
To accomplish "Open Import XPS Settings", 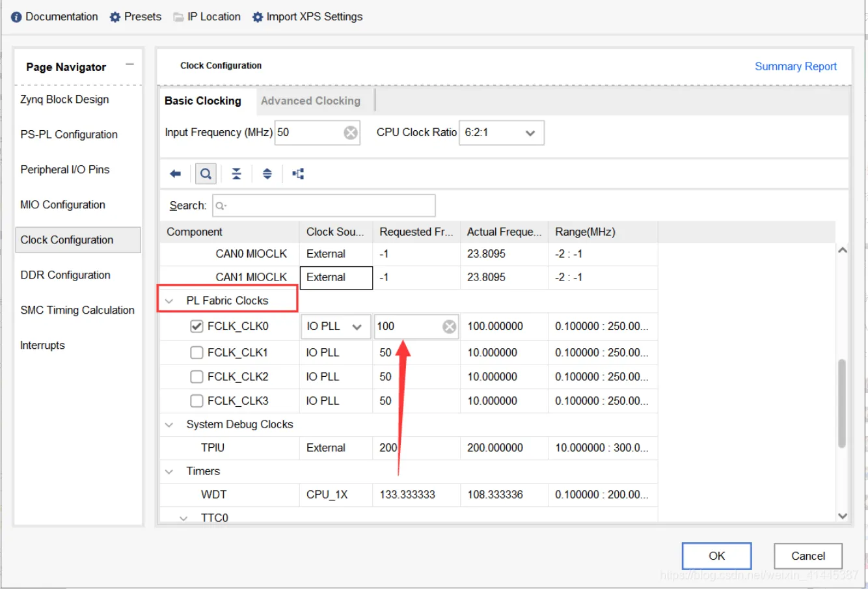I will 307,17.
